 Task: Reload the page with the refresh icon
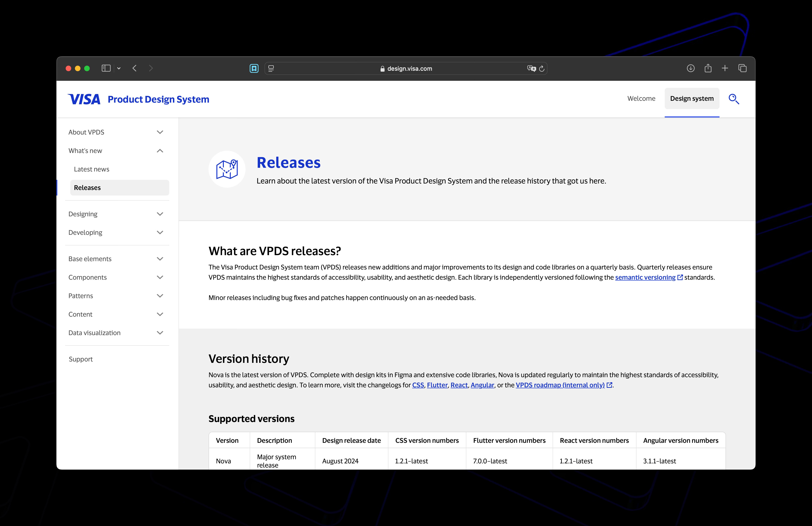[x=542, y=69]
